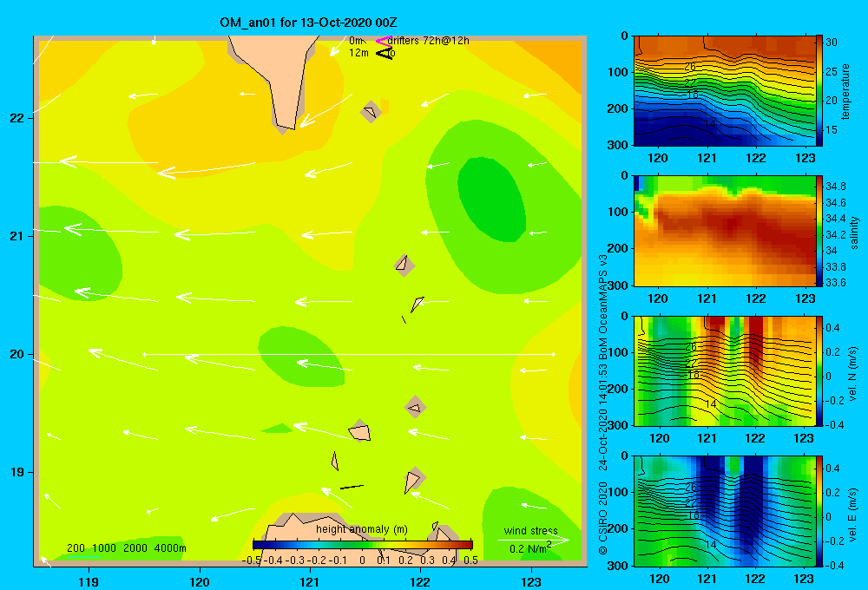The image size is (868, 590).
Task: Select the right endpoint of the white section line
Action: 553,354
